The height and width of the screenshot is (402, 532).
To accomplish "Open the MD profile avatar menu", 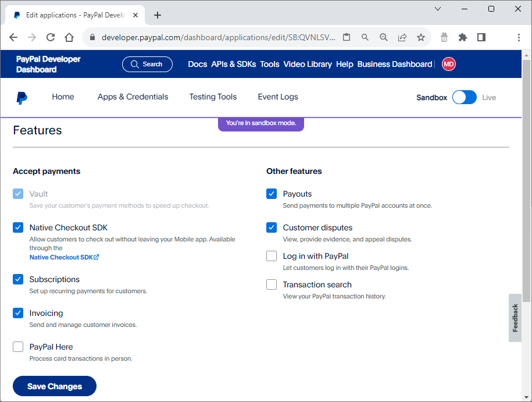I will pyautogui.click(x=448, y=64).
